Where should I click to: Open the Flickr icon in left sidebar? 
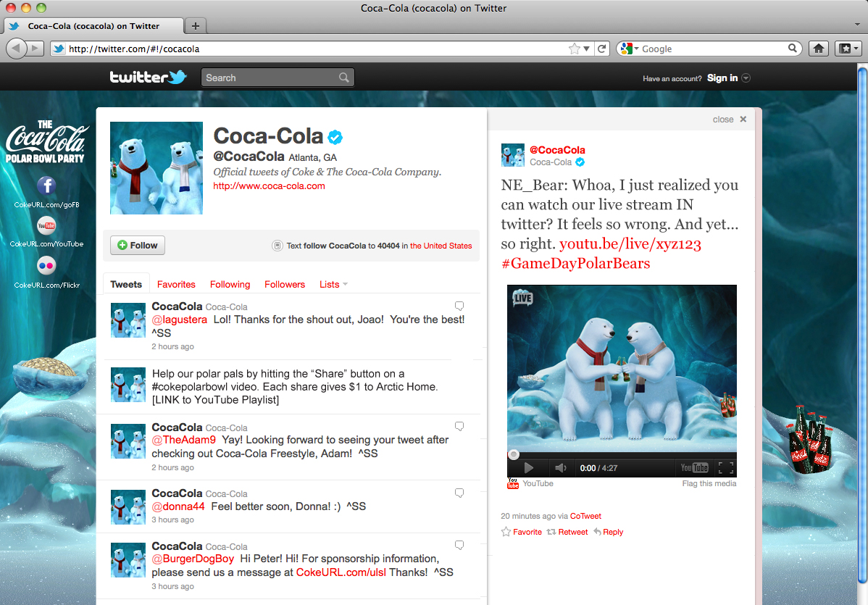tap(46, 266)
